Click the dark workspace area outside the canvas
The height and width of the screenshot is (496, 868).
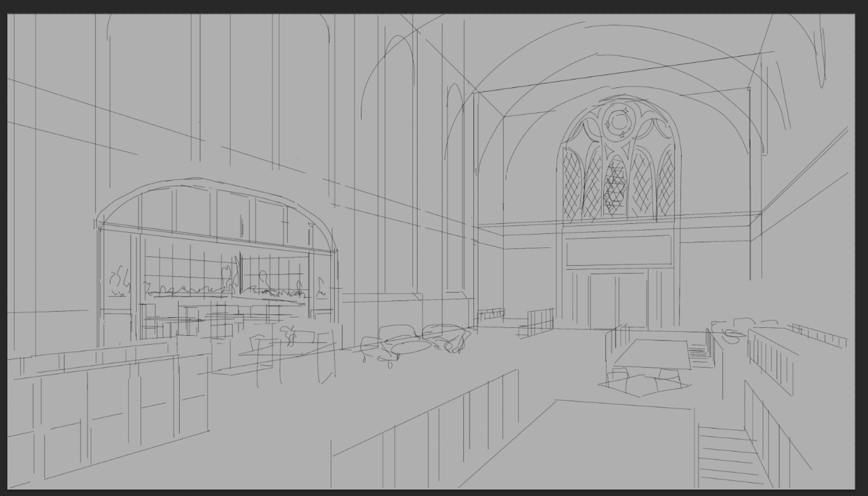click(x=434, y=6)
